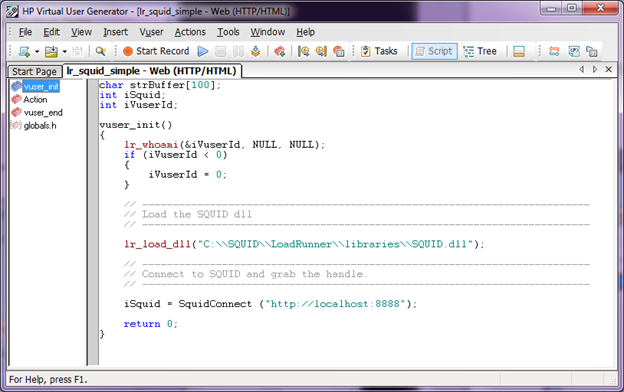624x392 pixels.
Task: Select globals.h in the actions pane
Action: [40, 126]
